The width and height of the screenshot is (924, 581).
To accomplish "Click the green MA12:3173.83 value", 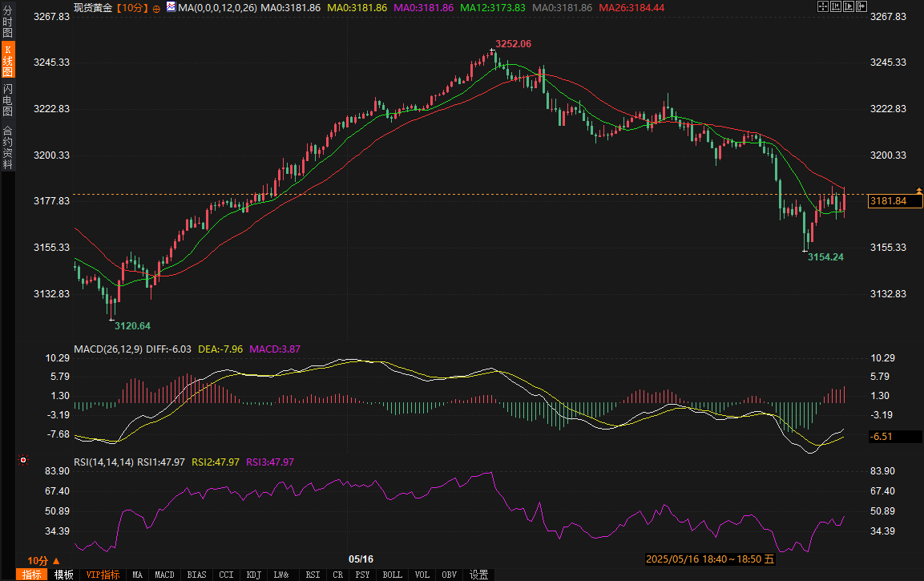I will click(x=493, y=8).
